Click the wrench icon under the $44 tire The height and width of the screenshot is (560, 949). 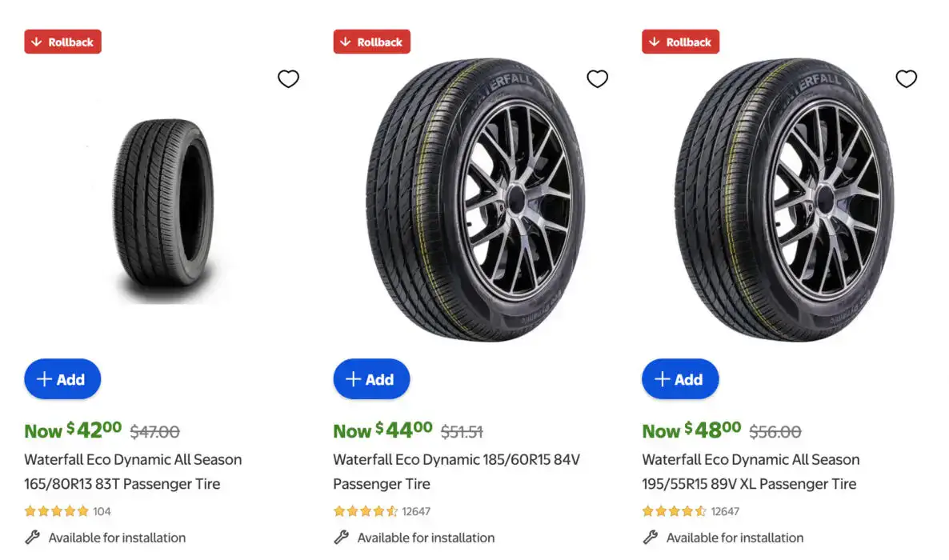[x=342, y=537]
